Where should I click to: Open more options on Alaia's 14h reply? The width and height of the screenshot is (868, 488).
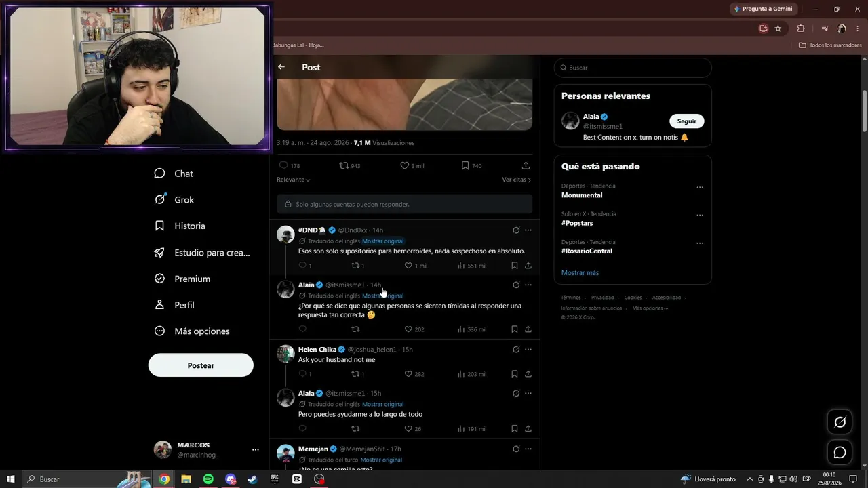528,285
